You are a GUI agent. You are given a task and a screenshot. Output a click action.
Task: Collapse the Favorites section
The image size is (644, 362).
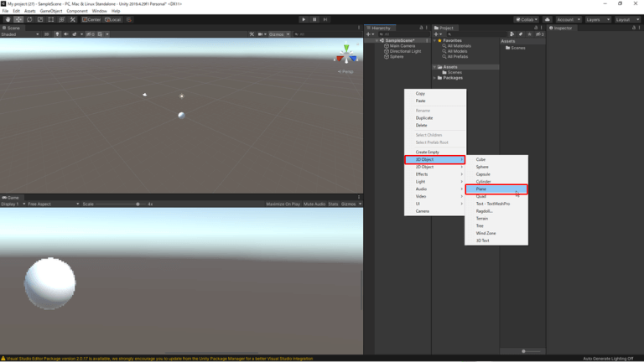(435, 40)
